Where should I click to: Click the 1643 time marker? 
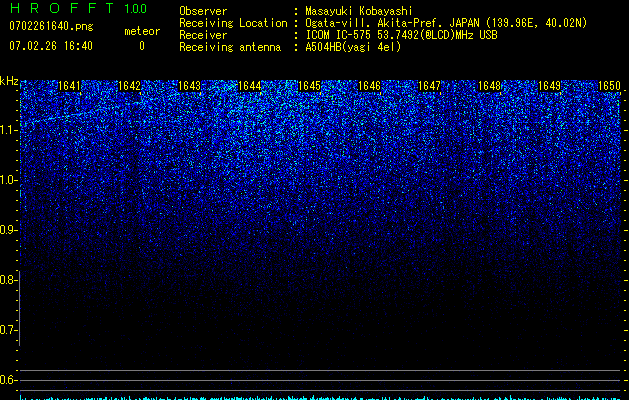point(189,86)
